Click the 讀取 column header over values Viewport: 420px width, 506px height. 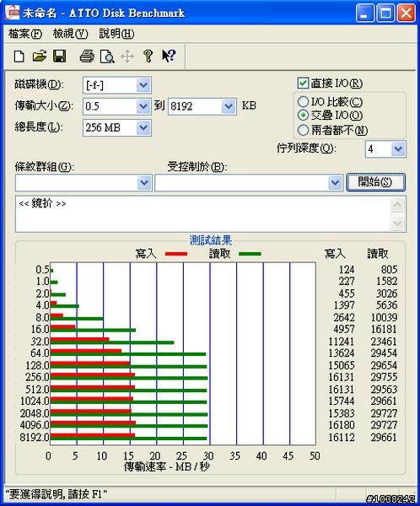click(x=377, y=254)
